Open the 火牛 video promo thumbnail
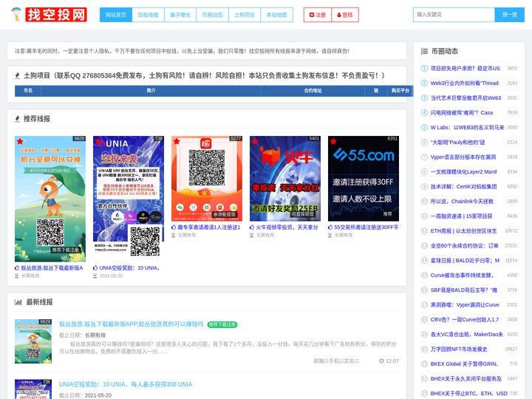This screenshot has width=532, height=399. click(x=285, y=179)
